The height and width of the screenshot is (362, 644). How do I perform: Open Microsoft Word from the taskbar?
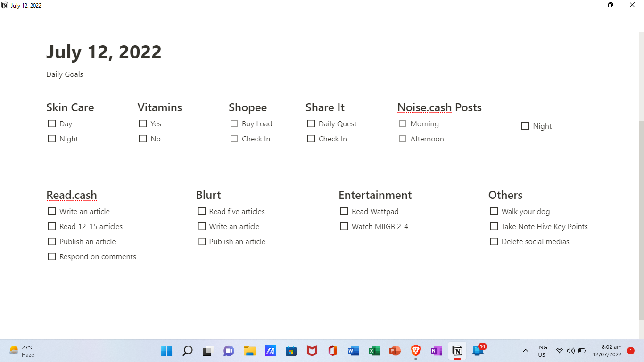pyautogui.click(x=353, y=351)
